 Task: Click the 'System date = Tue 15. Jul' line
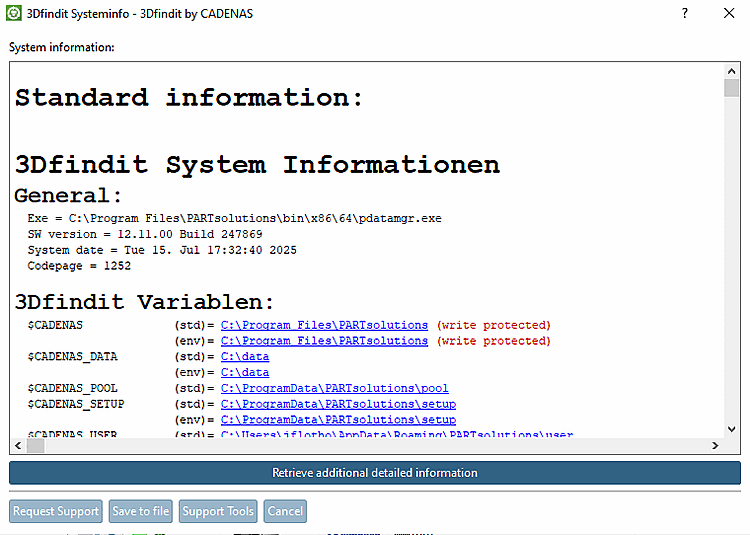point(162,250)
